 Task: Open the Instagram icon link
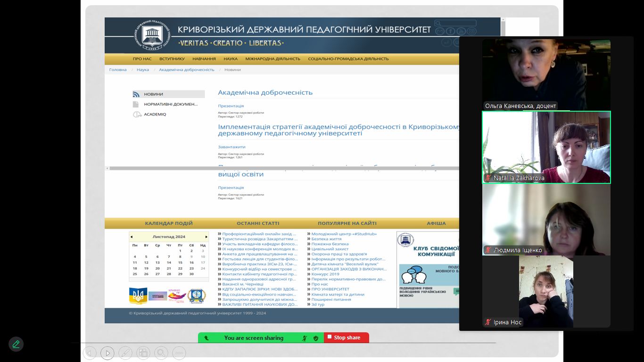point(471,31)
